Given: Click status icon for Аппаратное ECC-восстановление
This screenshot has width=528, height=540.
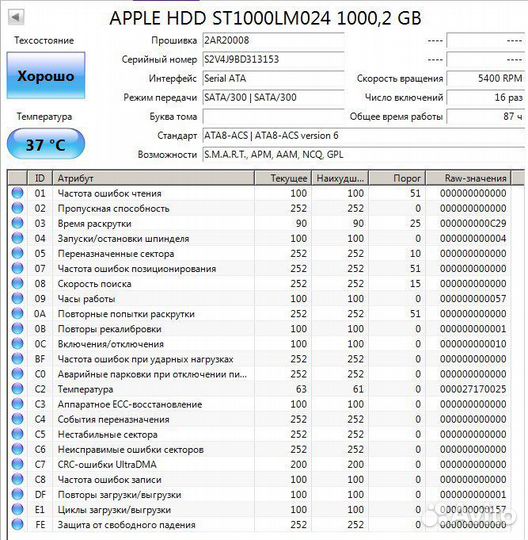Looking at the screenshot, I should 17,404.
